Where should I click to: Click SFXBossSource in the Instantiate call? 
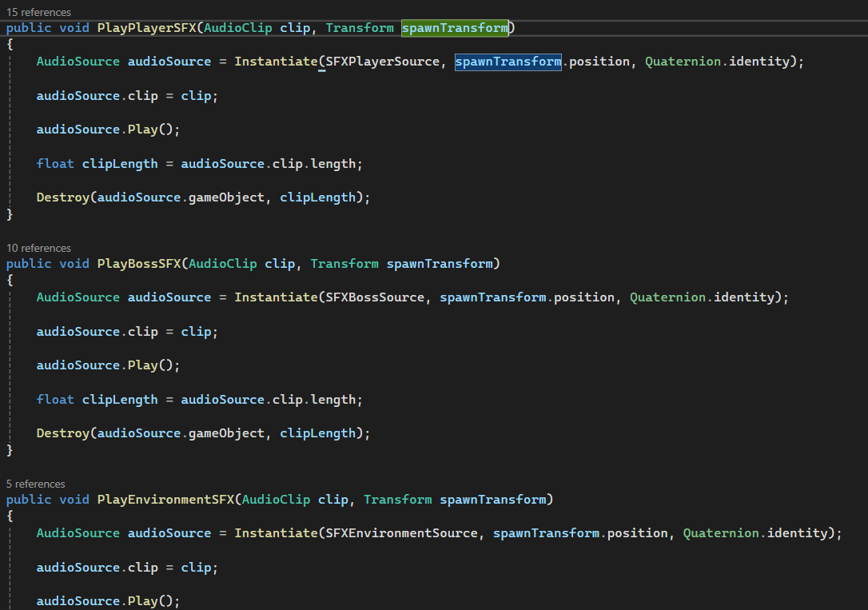click(x=375, y=297)
